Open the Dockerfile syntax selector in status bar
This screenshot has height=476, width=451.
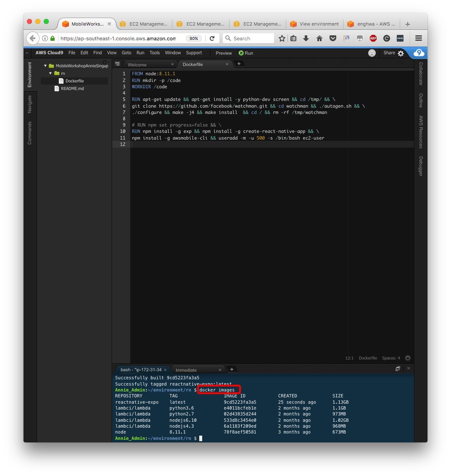point(368,358)
